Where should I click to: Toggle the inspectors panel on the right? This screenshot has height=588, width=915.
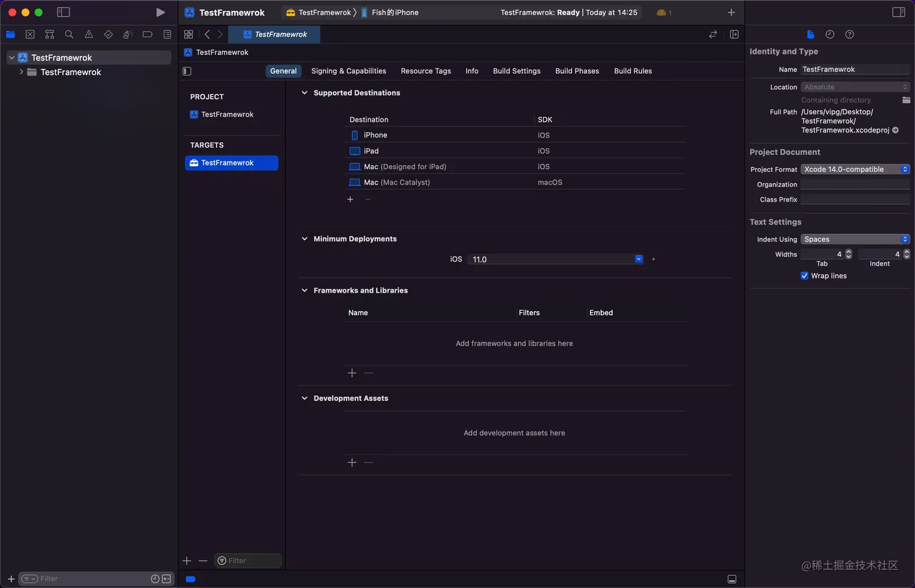[x=899, y=12]
